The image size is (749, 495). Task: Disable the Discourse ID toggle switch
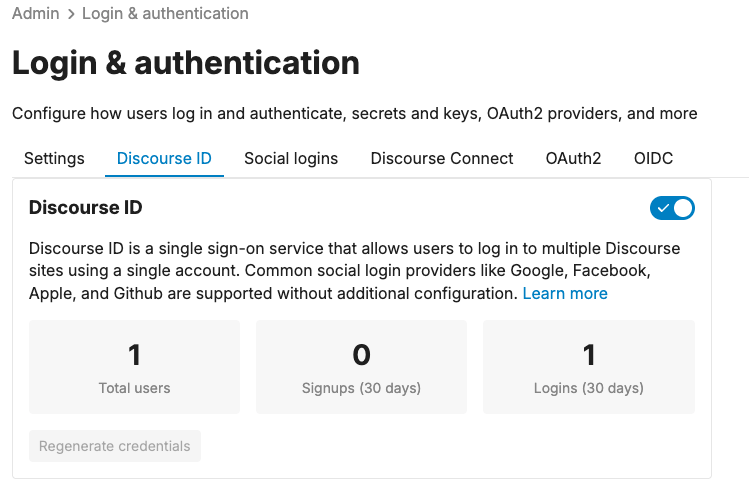coord(672,208)
